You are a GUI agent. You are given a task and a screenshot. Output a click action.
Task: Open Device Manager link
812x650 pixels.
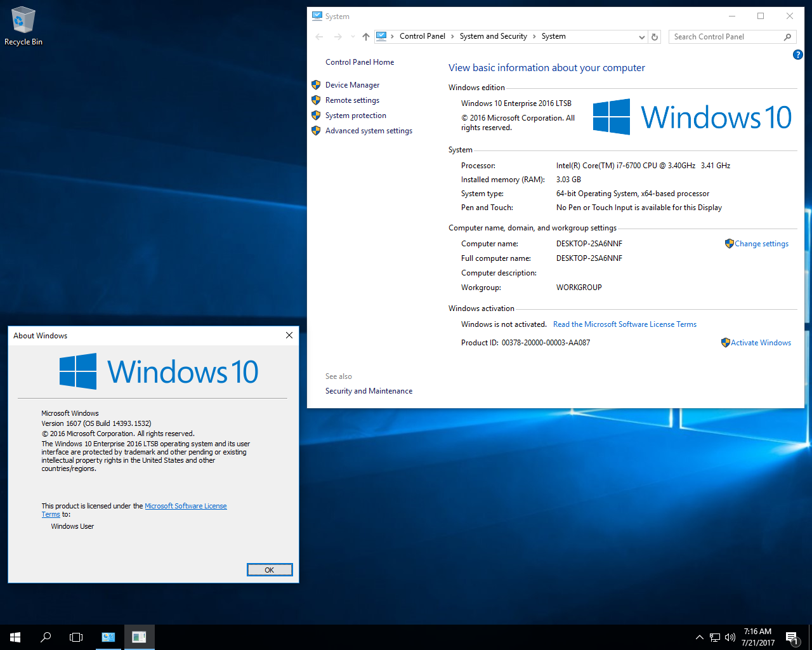(x=352, y=85)
